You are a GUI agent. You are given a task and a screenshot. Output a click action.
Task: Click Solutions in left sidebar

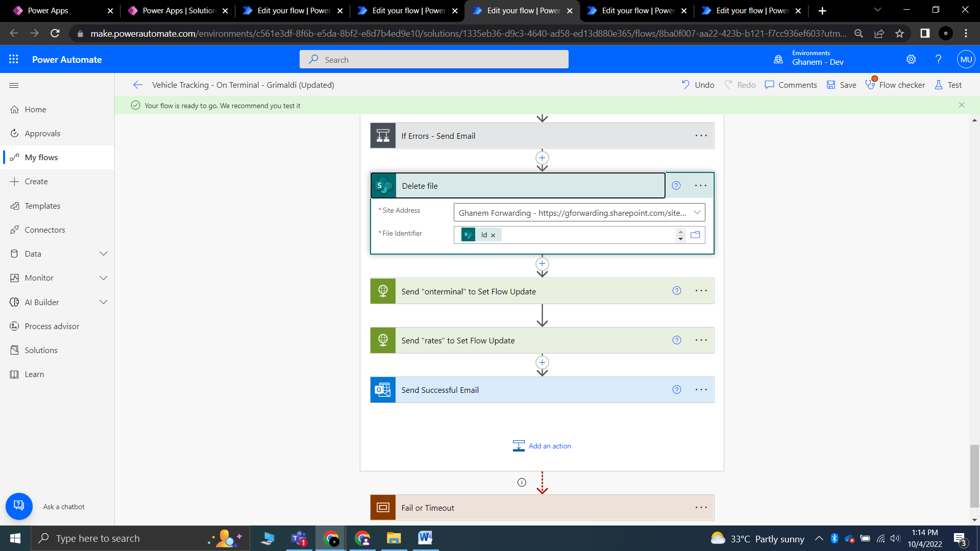41,350
